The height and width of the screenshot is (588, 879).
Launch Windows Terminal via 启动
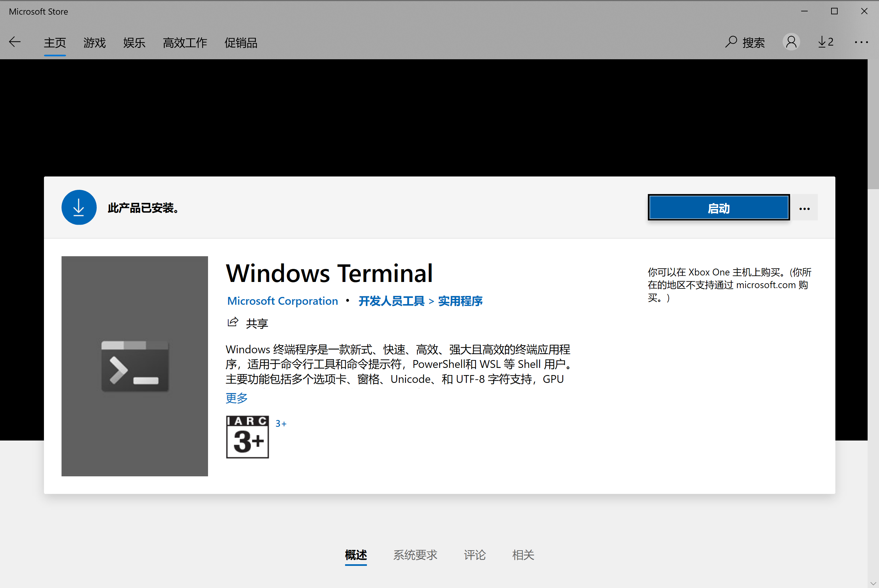718,207
